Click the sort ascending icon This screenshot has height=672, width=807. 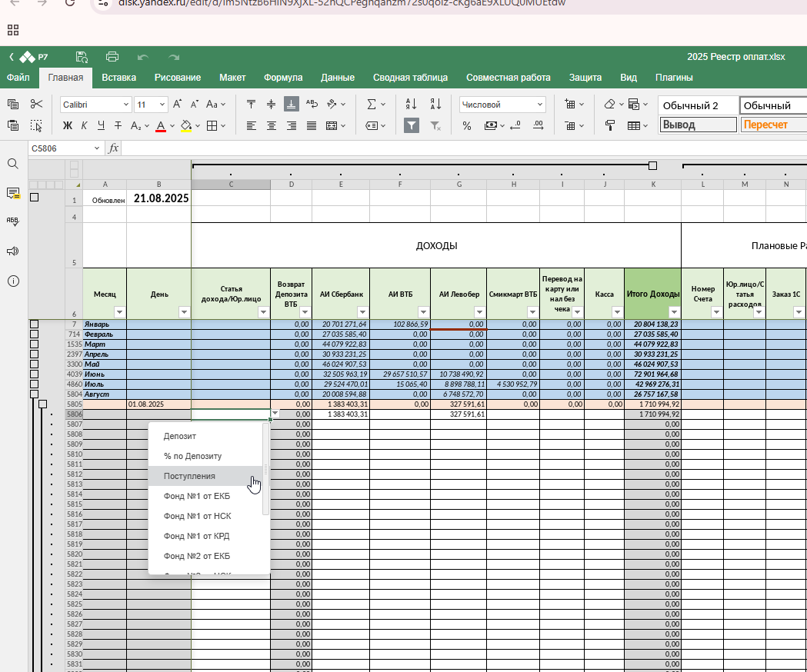pyautogui.click(x=411, y=105)
